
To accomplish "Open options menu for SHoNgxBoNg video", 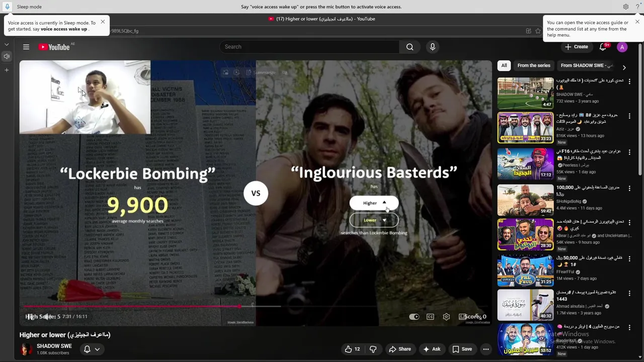I will [629, 188].
